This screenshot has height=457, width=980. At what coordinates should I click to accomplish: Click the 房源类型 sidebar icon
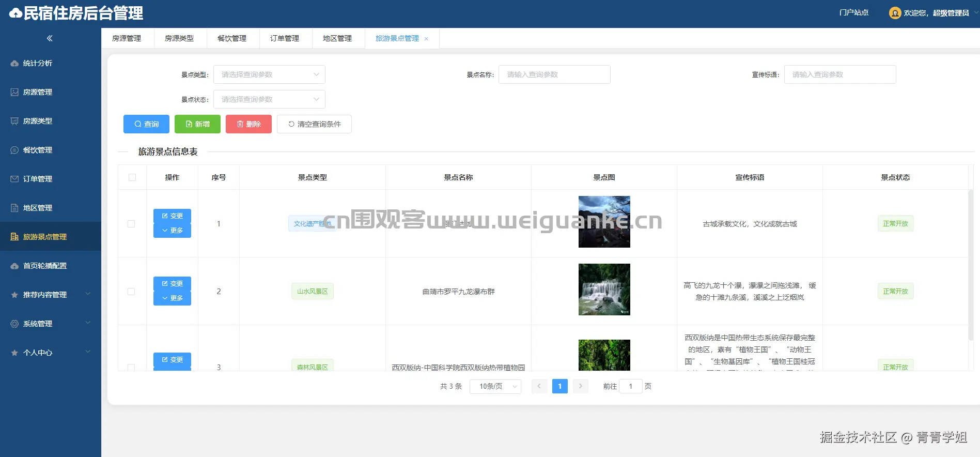14,121
